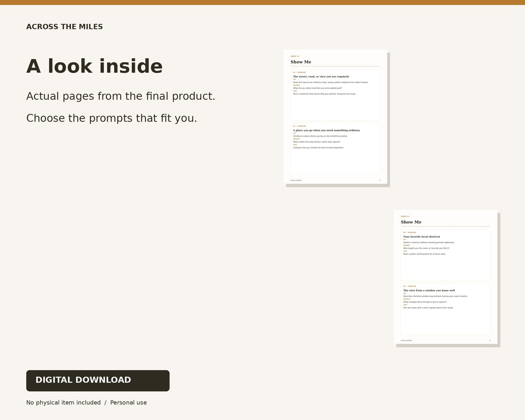Select "Introduce a place where you buy" line

pyautogui.click(x=320, y=136)
